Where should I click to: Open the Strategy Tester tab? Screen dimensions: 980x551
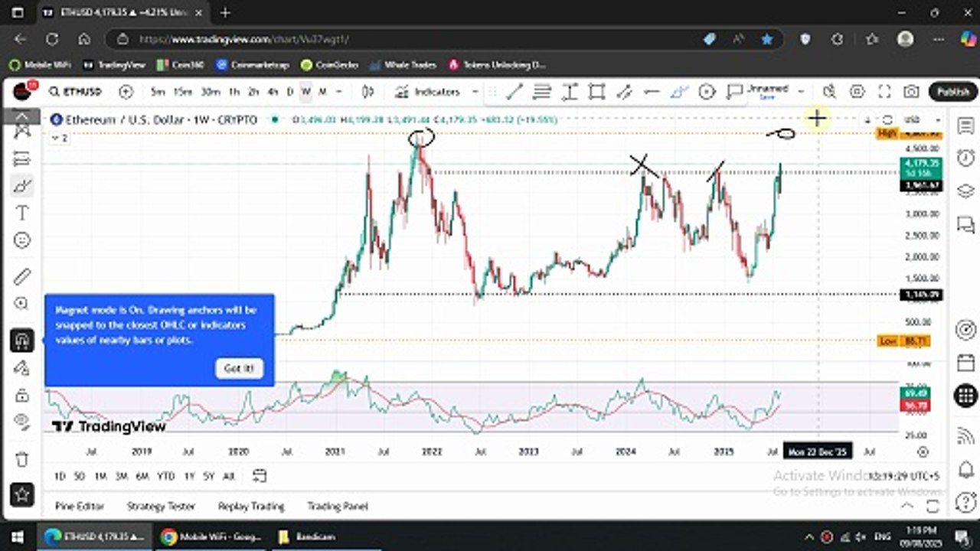[x=161, y=506]
